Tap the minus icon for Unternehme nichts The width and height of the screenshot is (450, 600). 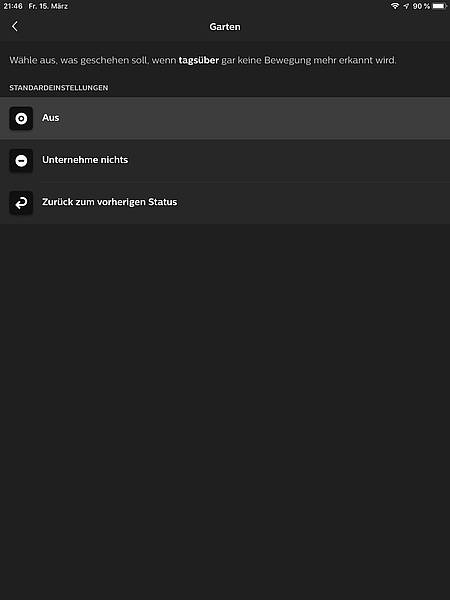[21, 160]
